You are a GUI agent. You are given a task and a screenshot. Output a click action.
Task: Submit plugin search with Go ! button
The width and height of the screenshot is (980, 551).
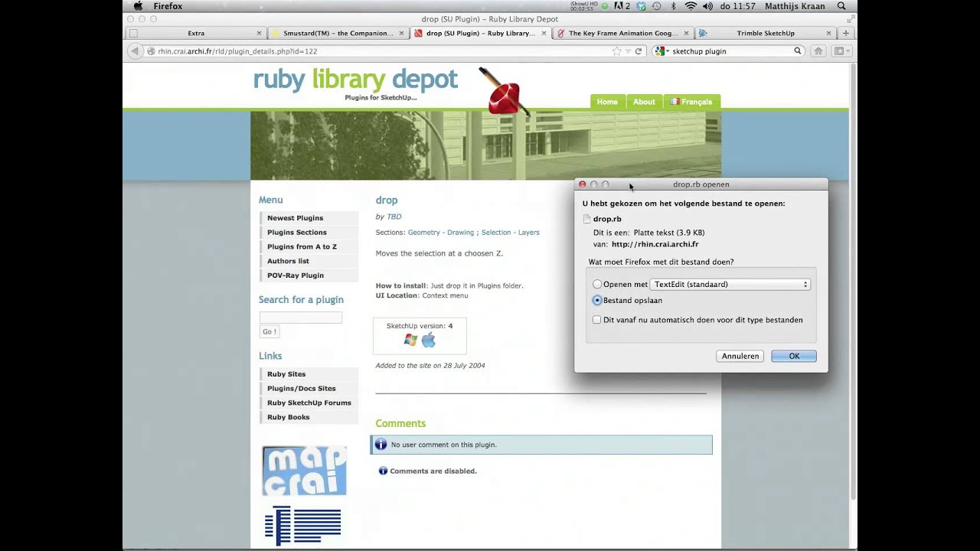click(x=269, y=332)
